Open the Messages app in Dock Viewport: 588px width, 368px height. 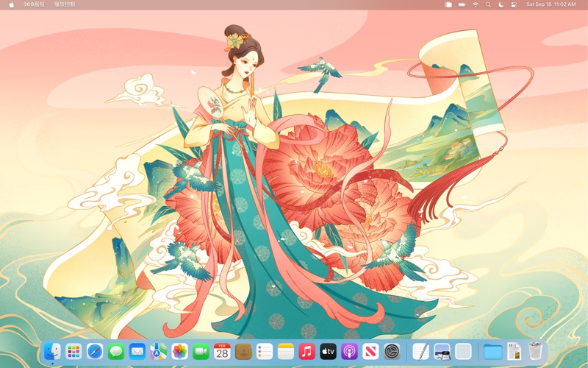(x=116, y=352)
